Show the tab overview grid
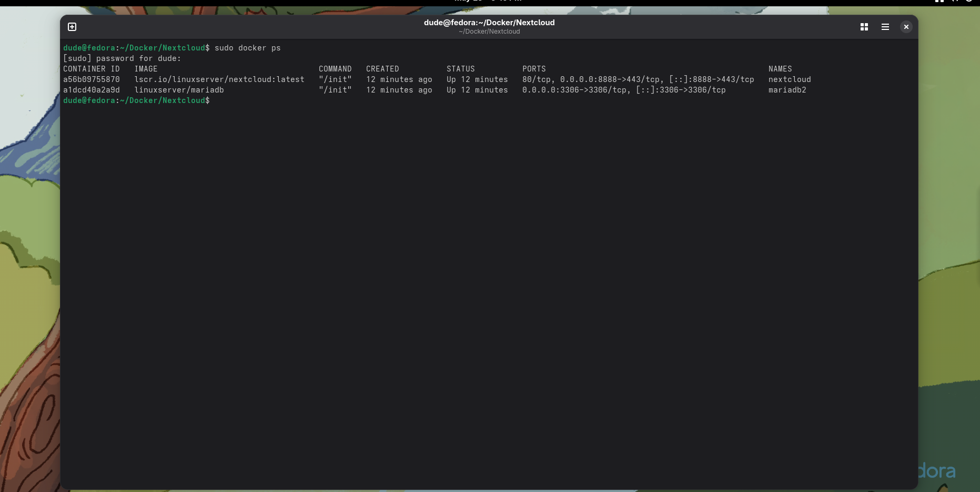The height and width of the screenshot is (492, 980). 864,27
